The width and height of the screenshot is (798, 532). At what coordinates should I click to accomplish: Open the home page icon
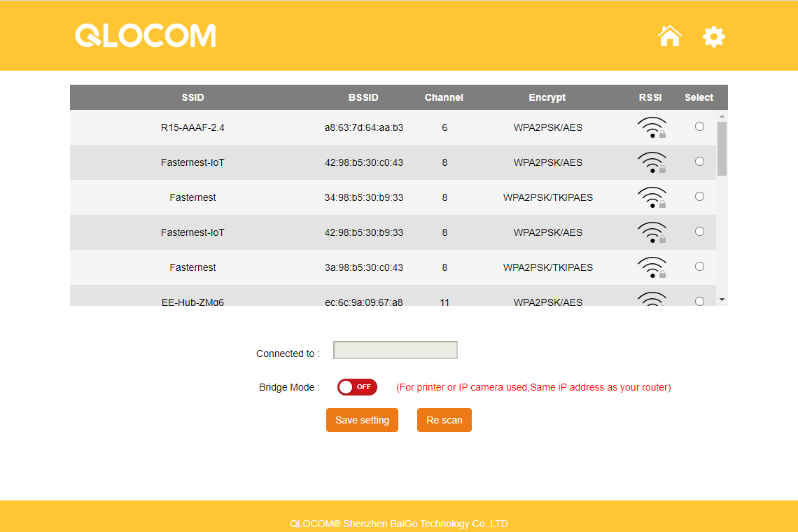tap(669, 36)
